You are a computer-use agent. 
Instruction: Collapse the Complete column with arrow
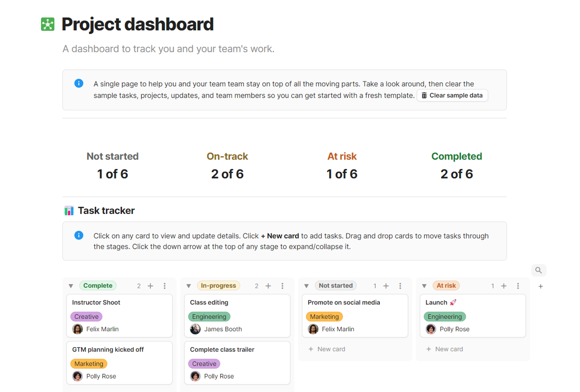tap(71, 286)
